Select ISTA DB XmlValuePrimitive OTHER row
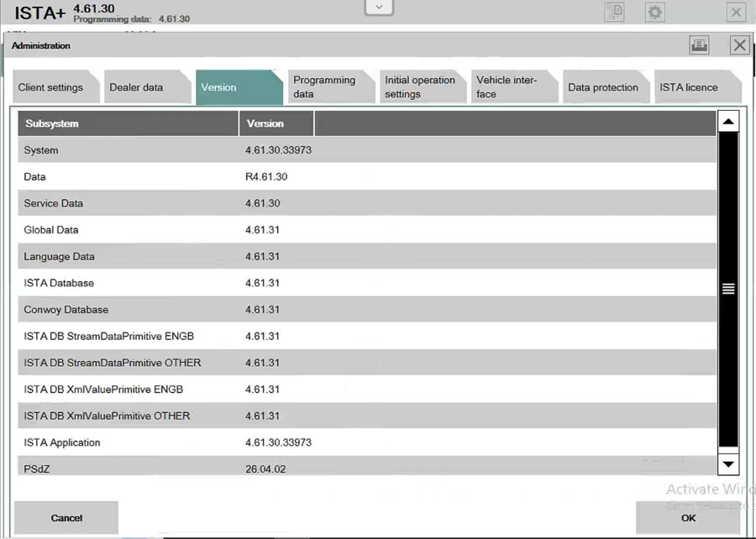Image resolution: width=756 pixels, height=539 pixels. point(367,416)
